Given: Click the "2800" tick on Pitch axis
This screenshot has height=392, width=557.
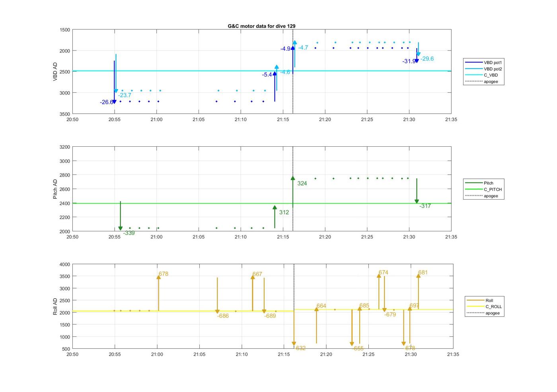Looking at the screenshot, I should tap(65, 175).
